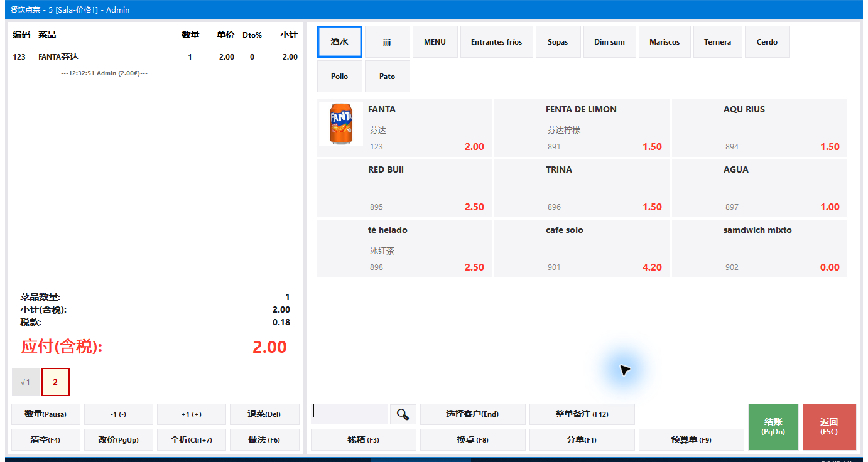Viewport: 868px width, 462px height.
Task: Switch to the MENU category tab
Action: [x=435, y=42]
